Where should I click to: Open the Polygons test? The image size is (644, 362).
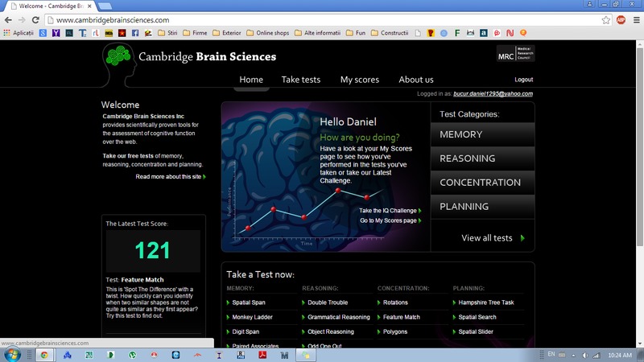coord(395,331)
